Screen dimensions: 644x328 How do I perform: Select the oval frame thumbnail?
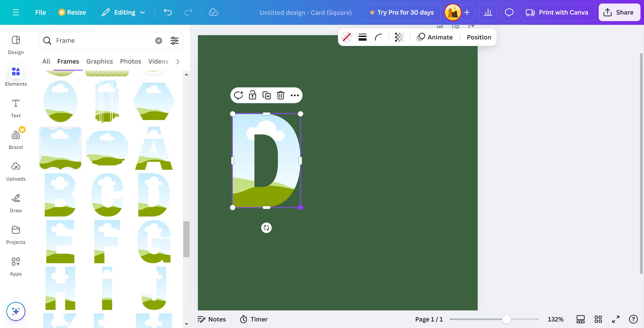(x=60, y=101)
